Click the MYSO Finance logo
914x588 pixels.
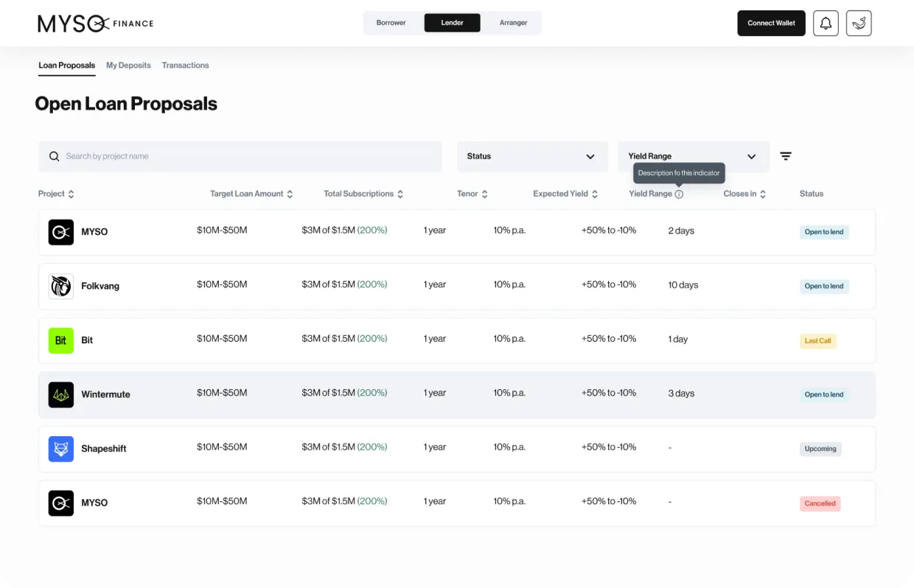click(96, 24)
